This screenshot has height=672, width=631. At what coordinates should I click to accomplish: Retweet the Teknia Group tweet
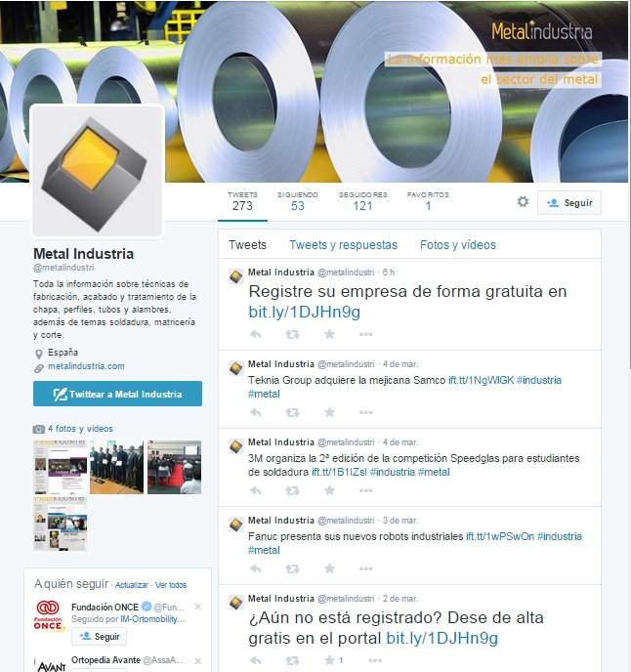click(292, 413)
